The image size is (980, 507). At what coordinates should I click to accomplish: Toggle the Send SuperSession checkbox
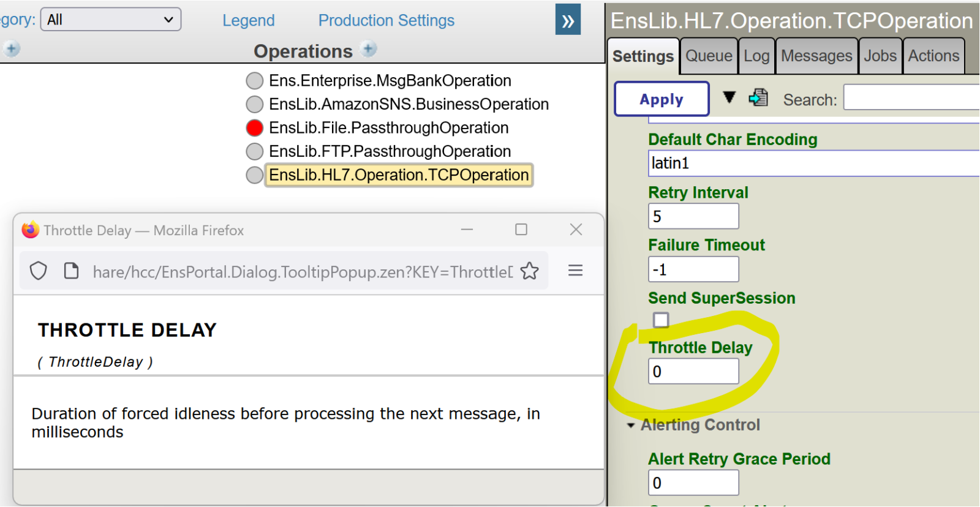[661, 320]
